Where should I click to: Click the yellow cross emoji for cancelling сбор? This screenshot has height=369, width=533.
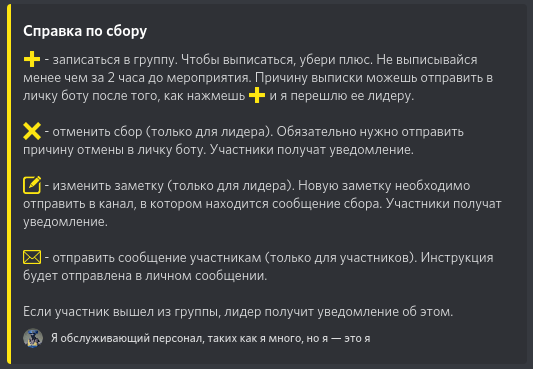[x=32, y=131]
